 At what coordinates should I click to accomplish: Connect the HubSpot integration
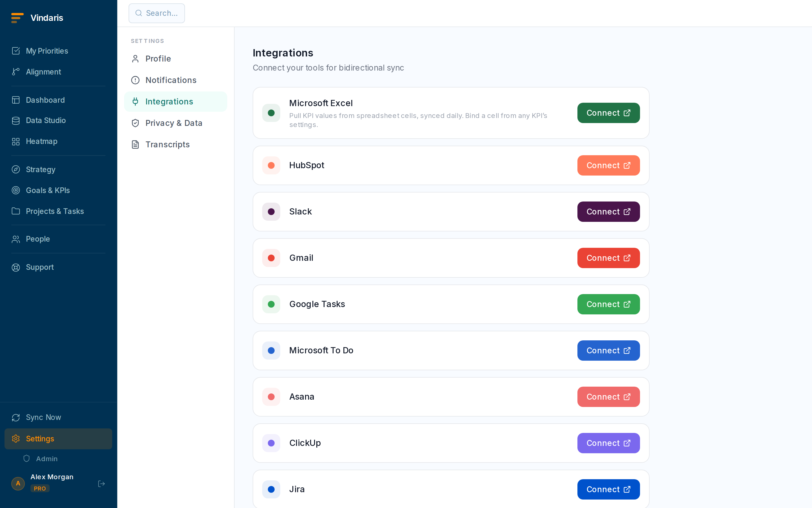point(608,165)
